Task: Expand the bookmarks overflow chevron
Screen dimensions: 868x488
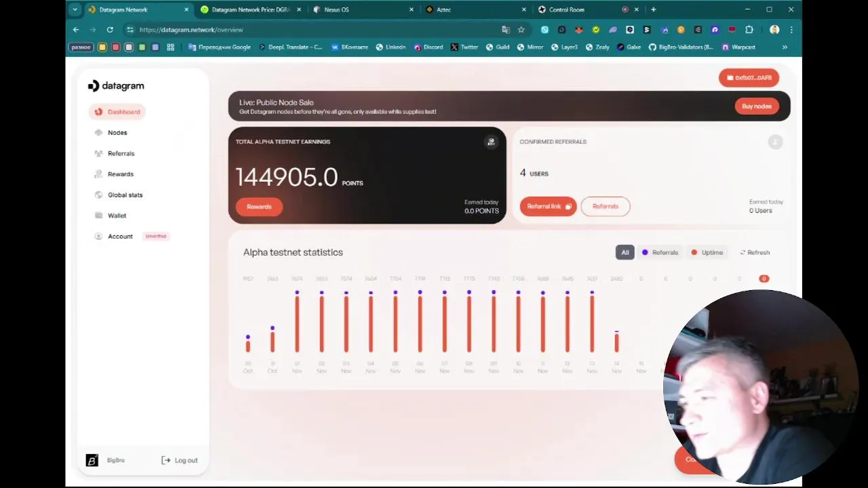Action: coord(785,47)
